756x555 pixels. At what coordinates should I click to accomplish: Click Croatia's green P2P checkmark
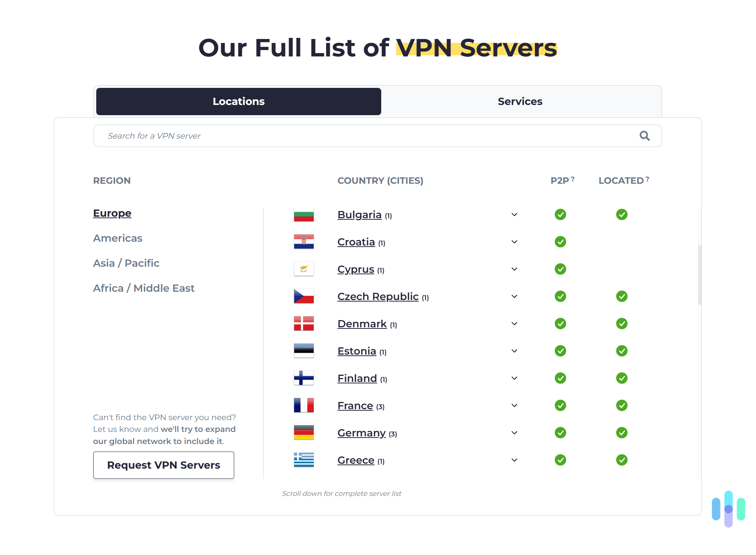point(560,242)
